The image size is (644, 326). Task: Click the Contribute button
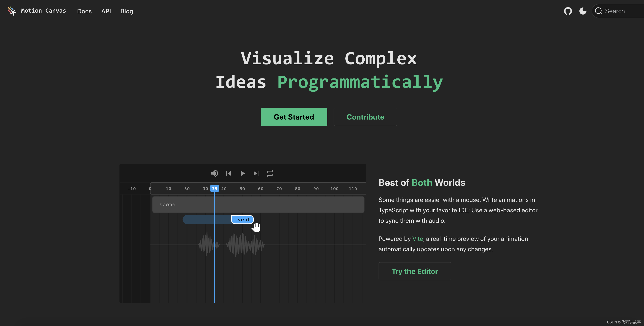tap(365, 116)
